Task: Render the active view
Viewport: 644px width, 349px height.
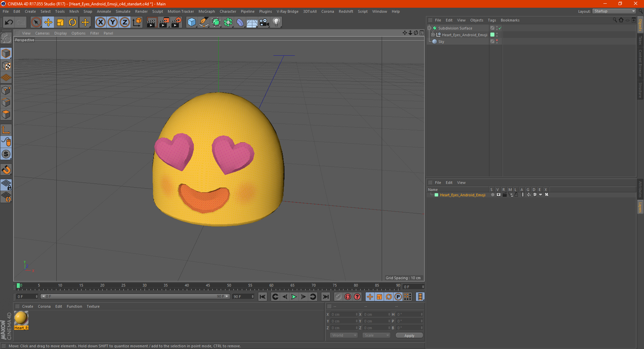Action: coord(152,22)
